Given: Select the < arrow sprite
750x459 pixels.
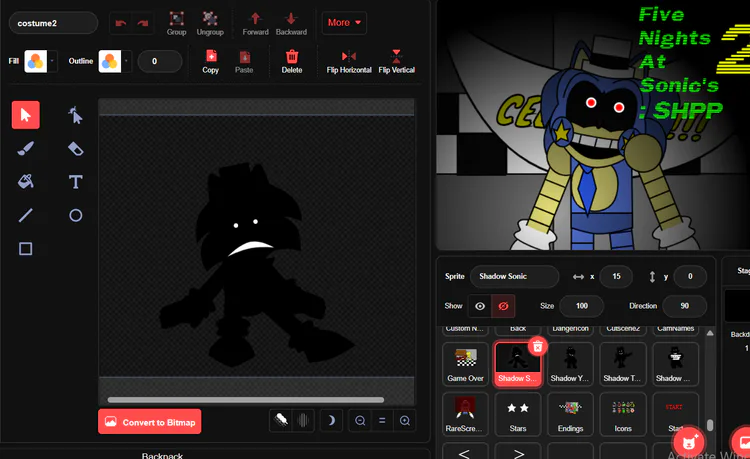Looking at the screenshot, I should [x=465, y=451].
